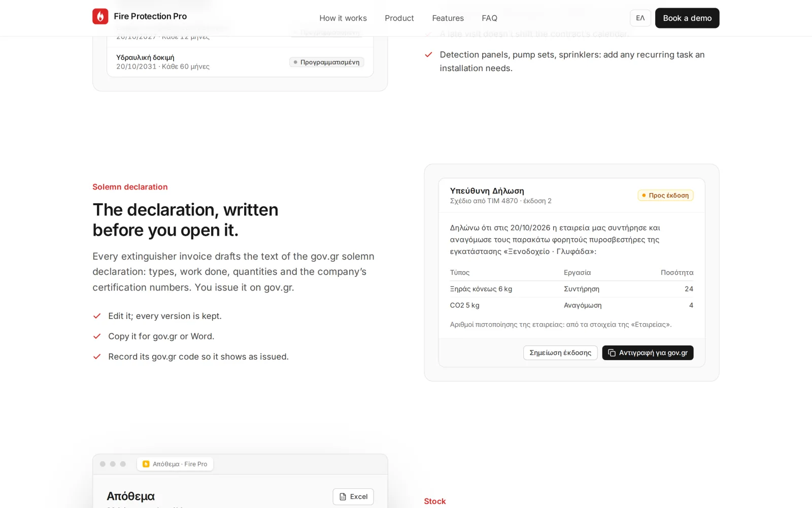Click the checkmark beside 'Edit it; every version is kept'

point(97,316)
